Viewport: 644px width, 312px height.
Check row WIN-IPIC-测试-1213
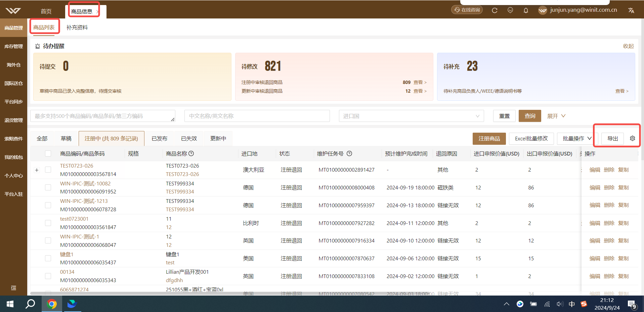[x=48, y=205]
